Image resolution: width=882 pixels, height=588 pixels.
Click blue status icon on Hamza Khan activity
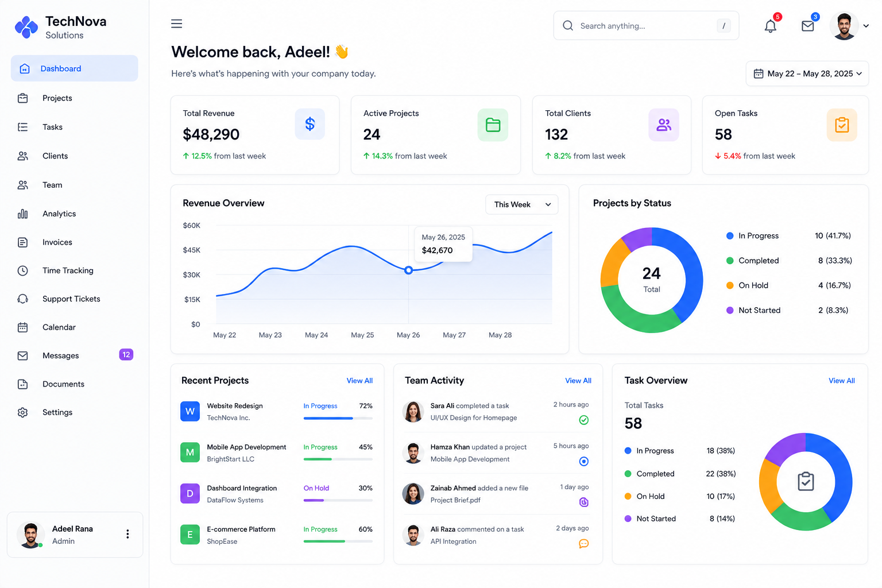pyautogui.click(x=584, y=461)
